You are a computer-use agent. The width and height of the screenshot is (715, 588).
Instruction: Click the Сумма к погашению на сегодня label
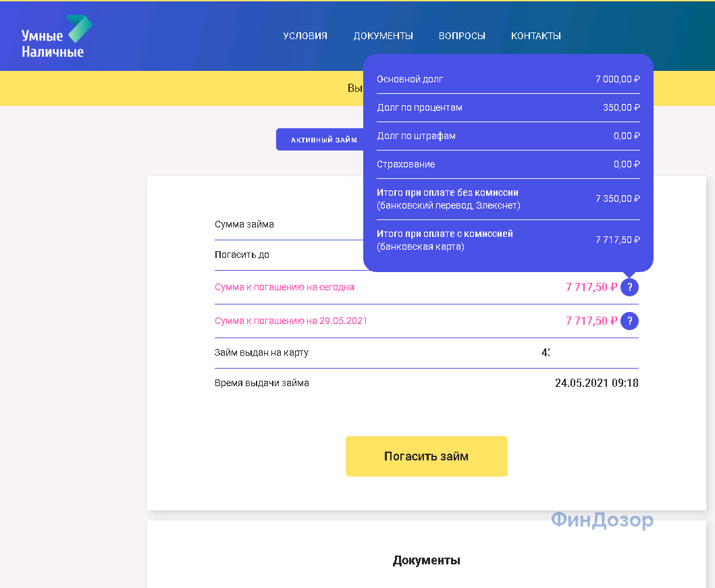point(284,287)
